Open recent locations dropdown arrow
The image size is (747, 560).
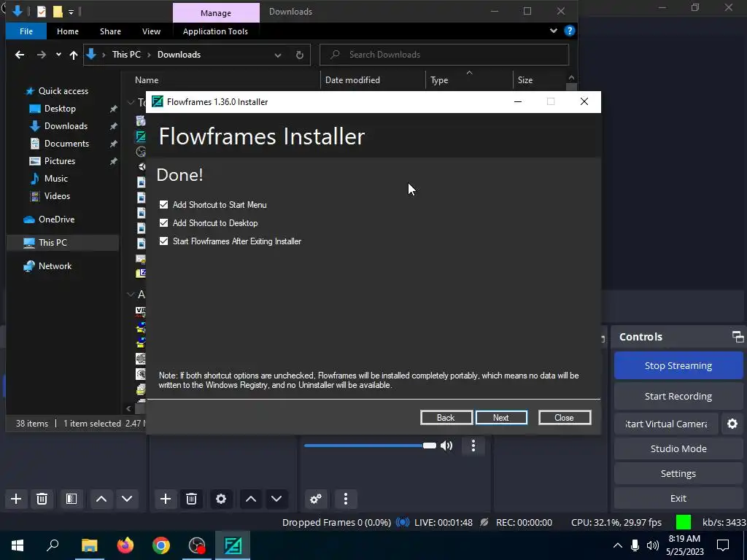[x=58, y=55]
